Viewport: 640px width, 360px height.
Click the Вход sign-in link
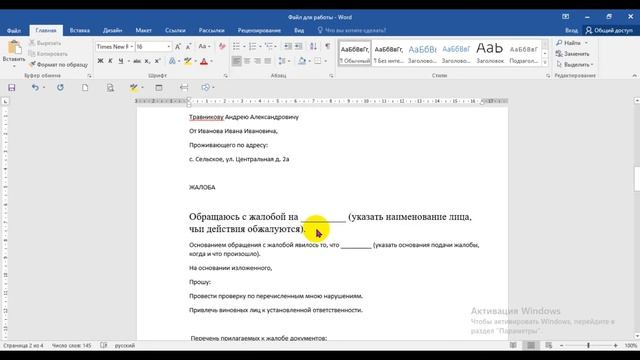tap(571, 30)
